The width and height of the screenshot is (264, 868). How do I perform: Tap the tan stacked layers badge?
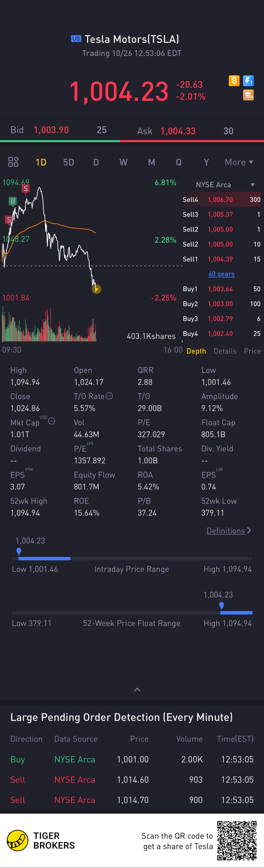[x=249, y=95]
